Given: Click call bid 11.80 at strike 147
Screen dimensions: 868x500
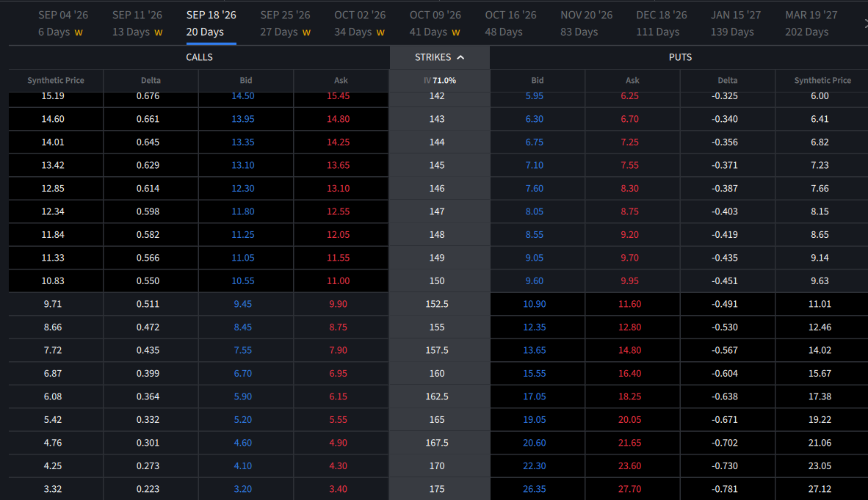Looking at the screenshot, I should [x=243, y=211].
